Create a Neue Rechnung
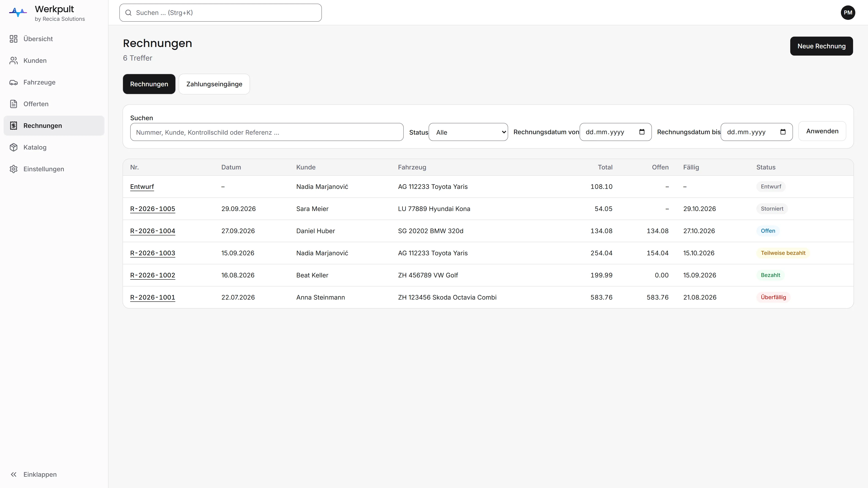 click(x=821, y=46)
